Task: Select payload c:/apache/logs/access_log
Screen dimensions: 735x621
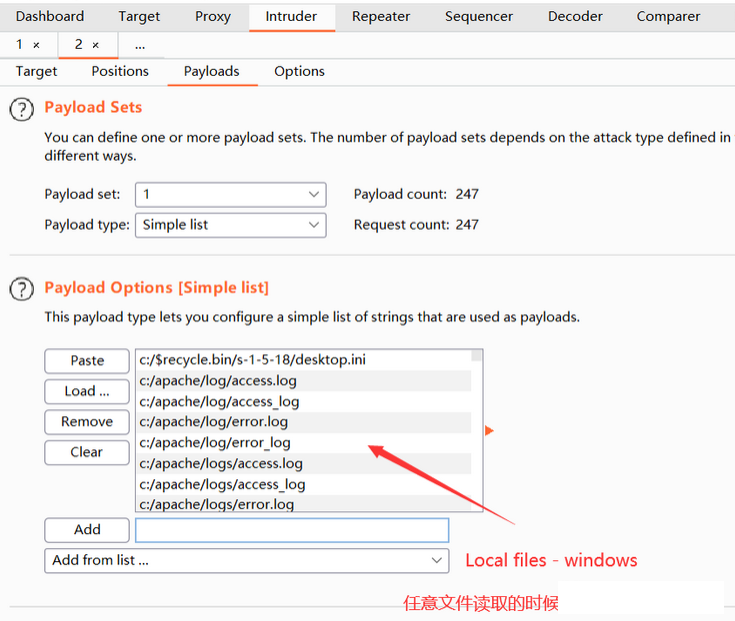Action: (304, 484)
